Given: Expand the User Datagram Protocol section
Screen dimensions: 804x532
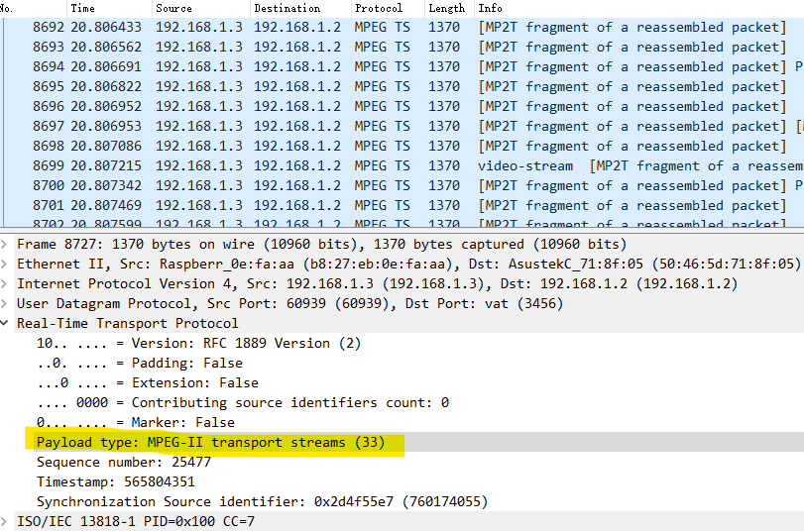Looking at the screenshot, I should coord(7,303).
